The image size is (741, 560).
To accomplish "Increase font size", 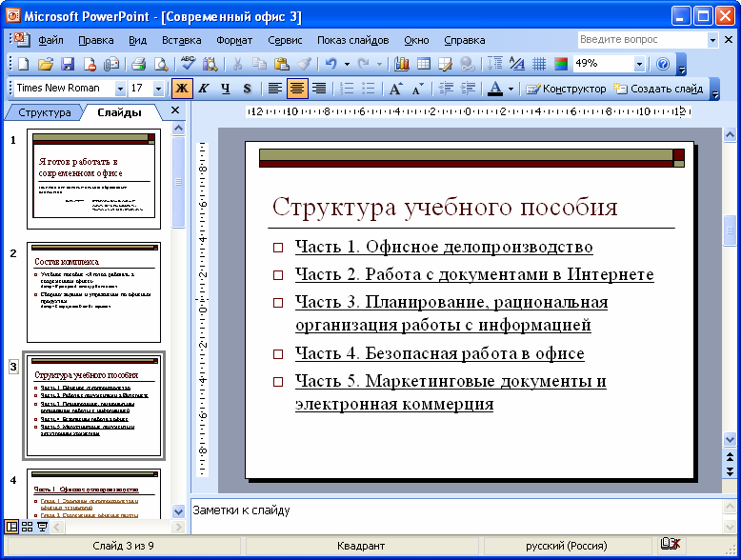I will click(x=395, y=89).
